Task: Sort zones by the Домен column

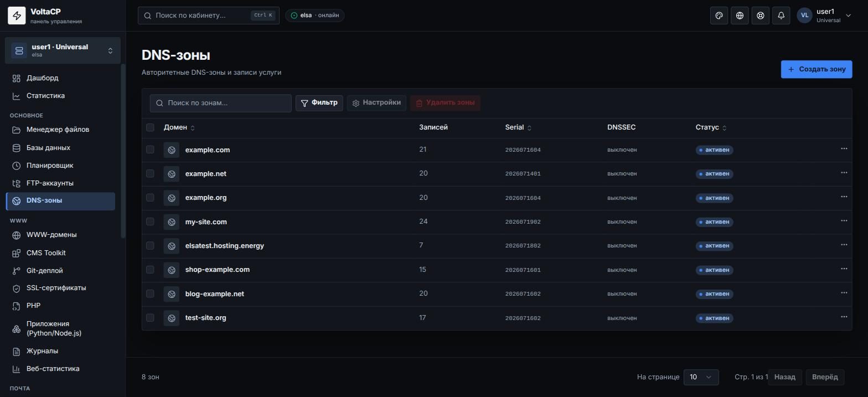Action: (x=179, y=127)
